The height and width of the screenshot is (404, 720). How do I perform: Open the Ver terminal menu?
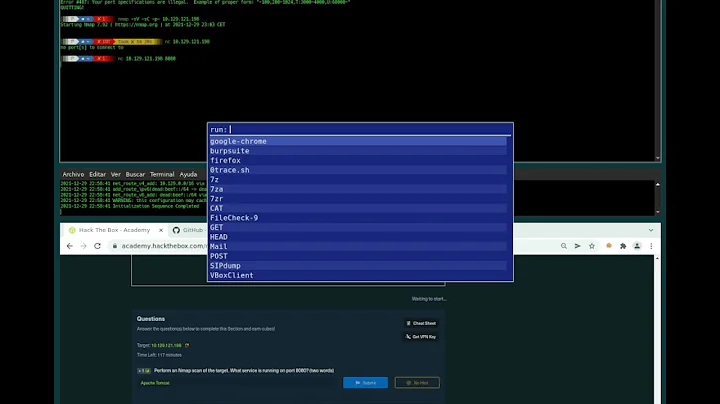[x=116, y=174]
